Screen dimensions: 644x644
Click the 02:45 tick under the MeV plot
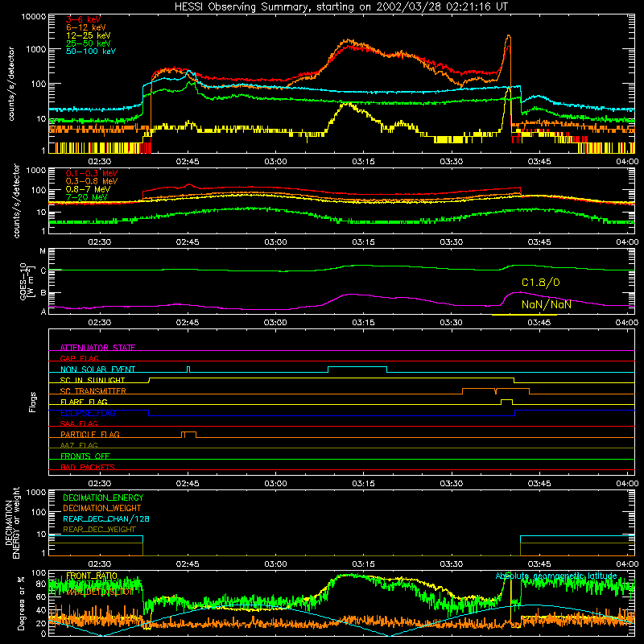(188, 242)
